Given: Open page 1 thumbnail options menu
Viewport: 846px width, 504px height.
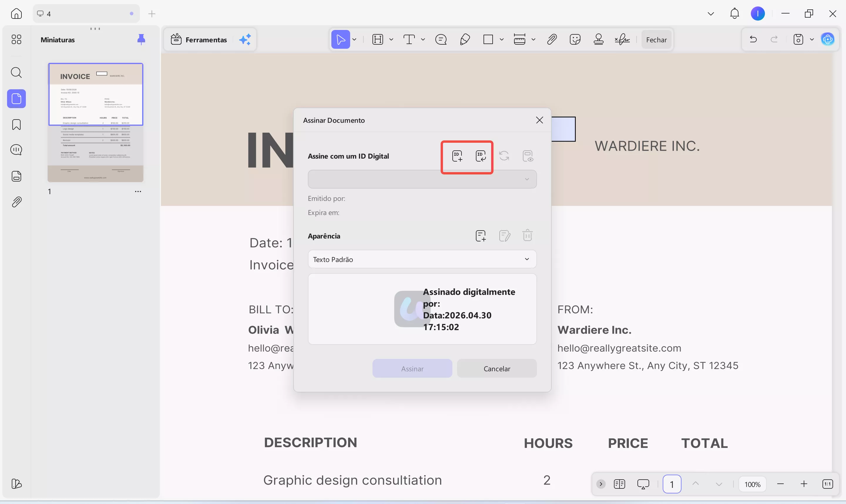Looking at the screenshot, I should coord(138,191).
